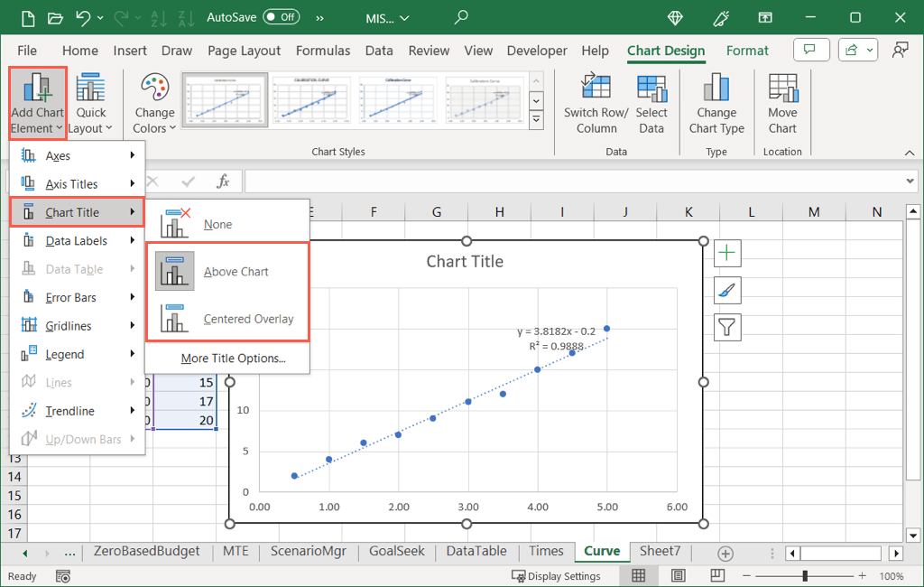Screen dimensions: 924x587
Task: Open Display Settings in status bar
Action: tap(556, 576)
